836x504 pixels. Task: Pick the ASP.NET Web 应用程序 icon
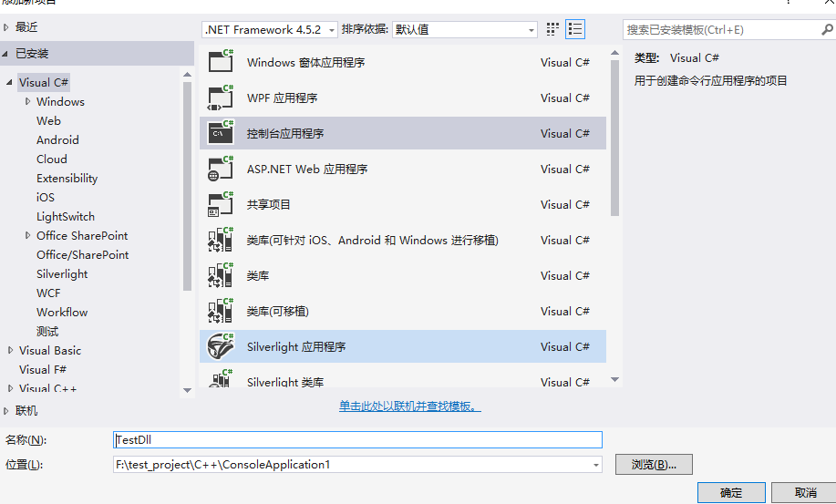[x=221, y=169]
